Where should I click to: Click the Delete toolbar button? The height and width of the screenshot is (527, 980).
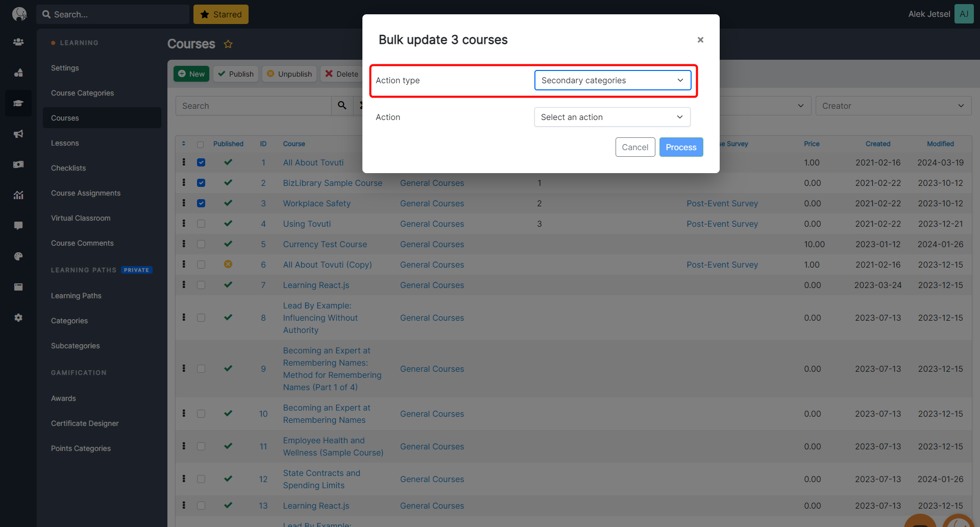[342, 74]
